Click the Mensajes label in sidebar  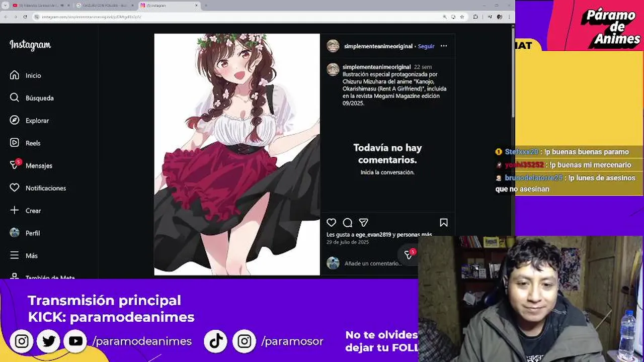point(39,165)
